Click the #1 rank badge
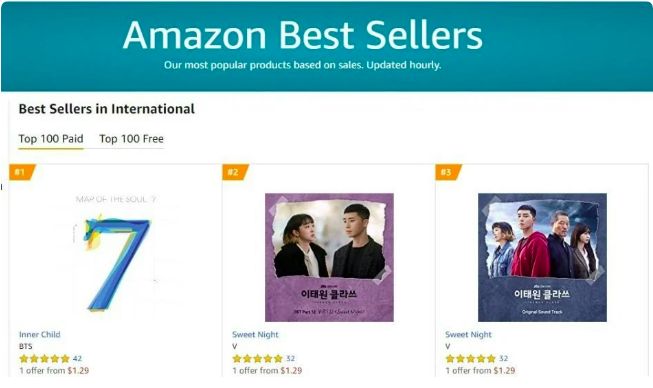 tap(22, 172)
